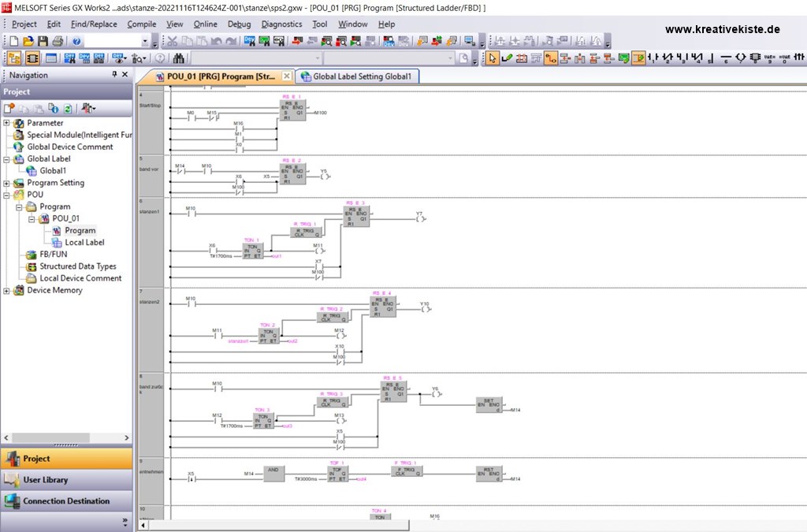
Task: Open the Project view button at bottom
Action: [x=66, y=459]
